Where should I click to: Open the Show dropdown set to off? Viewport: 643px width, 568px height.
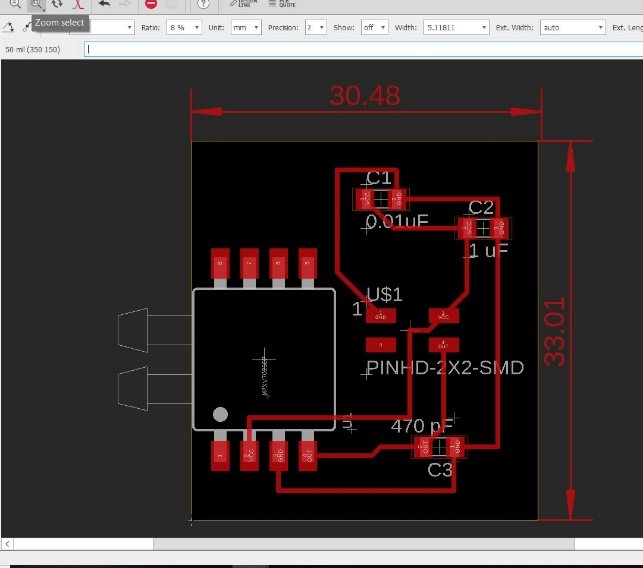point(375,27)
